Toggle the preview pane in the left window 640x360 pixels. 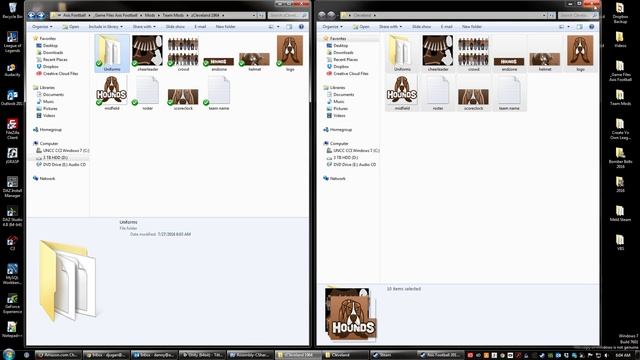pyautogui.click(x=289, y=27)
